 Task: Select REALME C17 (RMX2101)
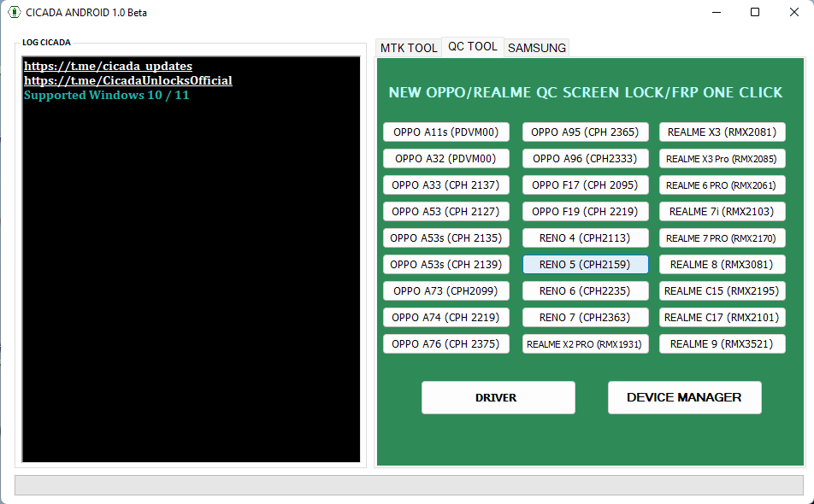[722, 318]
